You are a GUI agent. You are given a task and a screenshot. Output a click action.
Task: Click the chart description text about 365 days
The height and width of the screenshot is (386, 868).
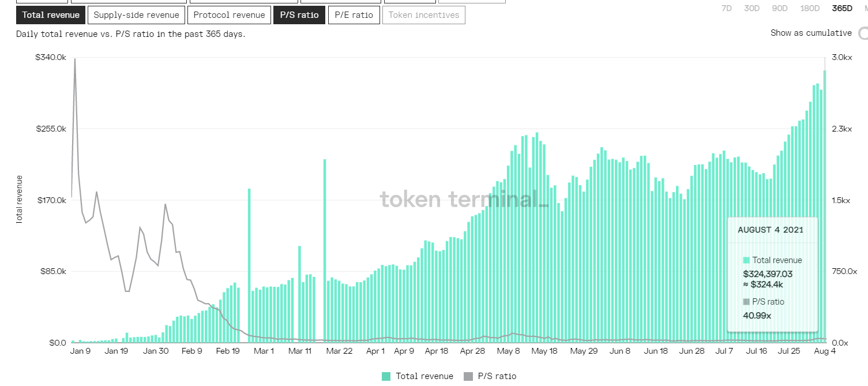pos(130,34)
